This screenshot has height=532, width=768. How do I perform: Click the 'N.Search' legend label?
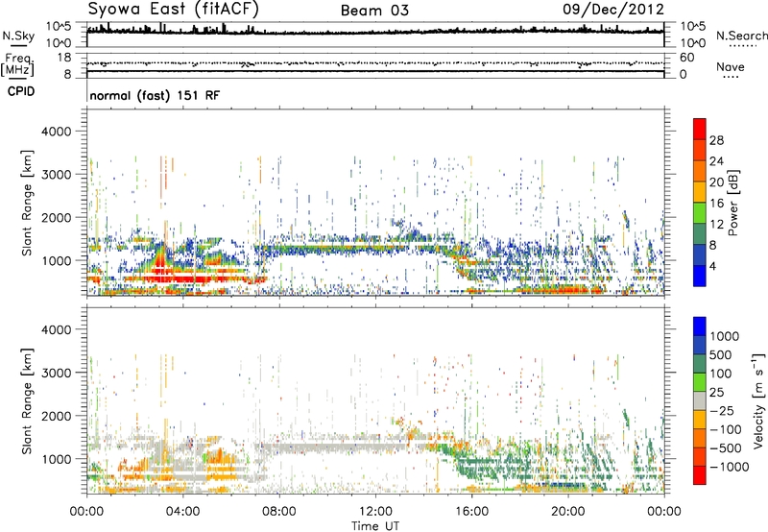tap(742, 36)
